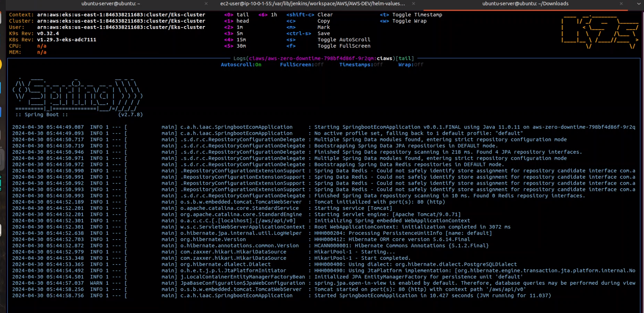
Task: Click the Wrap:Off indicator
Action: (x=411, y=65)
